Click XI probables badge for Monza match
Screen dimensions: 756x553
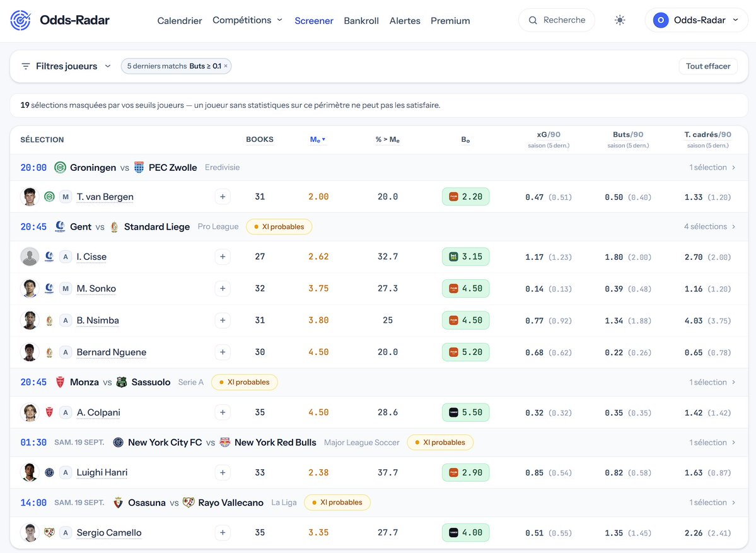point(245,382)
